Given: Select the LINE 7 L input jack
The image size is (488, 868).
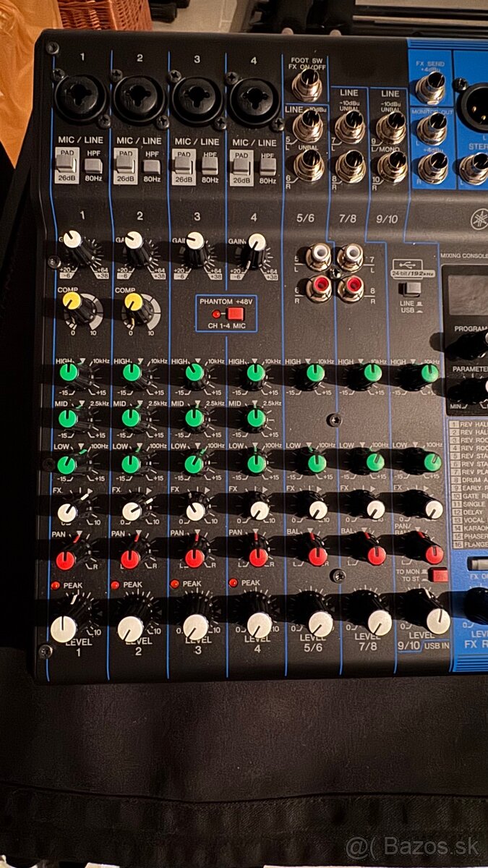Looking at the screenshot, I should [x=351, y=127].
